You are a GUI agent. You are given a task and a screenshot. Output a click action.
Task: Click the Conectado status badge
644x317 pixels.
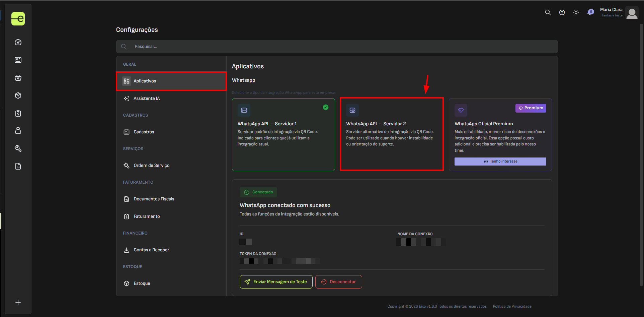pos(258,192)
